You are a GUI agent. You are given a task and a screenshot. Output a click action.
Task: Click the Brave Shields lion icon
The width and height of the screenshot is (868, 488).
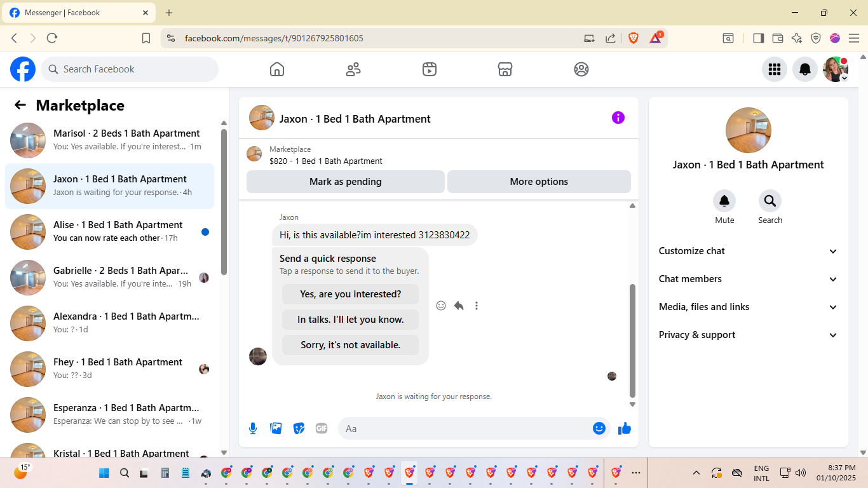point(634,38)
